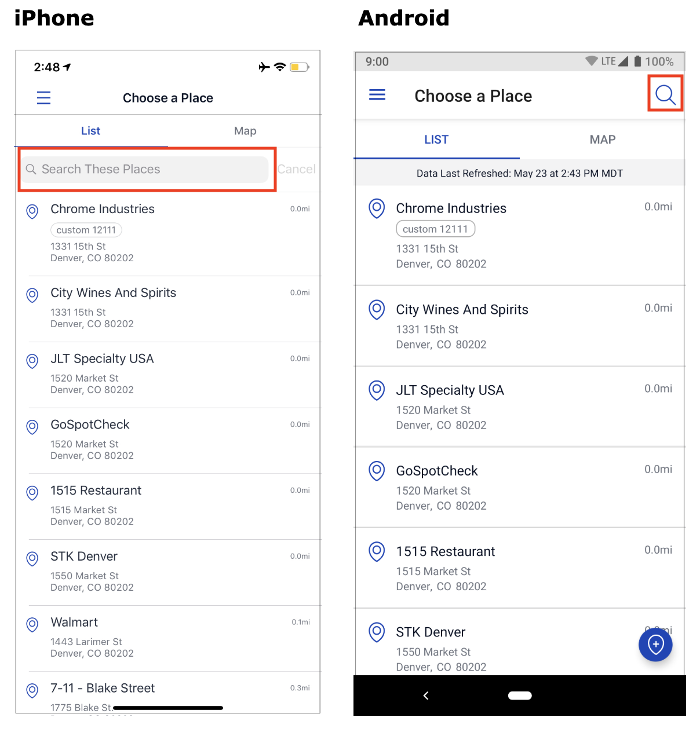Open the Android hamburger menu
700x732 pixels.
pos(377,94)
